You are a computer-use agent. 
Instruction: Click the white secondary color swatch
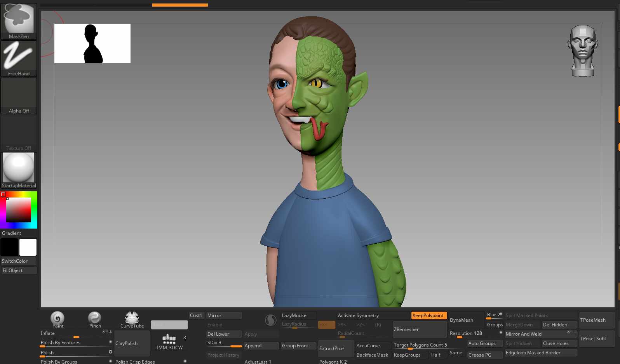(x=28, y=247)
